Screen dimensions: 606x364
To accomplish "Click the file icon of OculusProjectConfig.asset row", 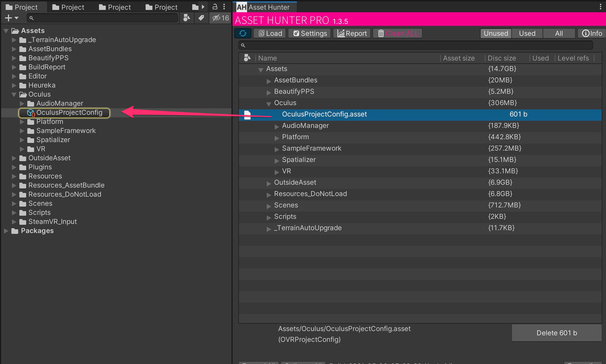I will click(x=247, y=115).
